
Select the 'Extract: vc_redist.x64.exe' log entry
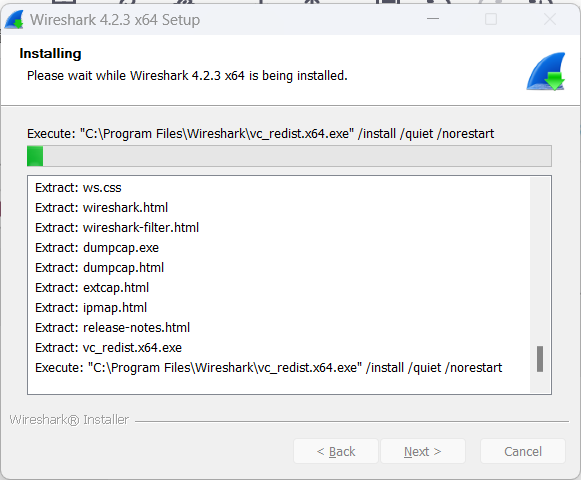click(109, 348)
